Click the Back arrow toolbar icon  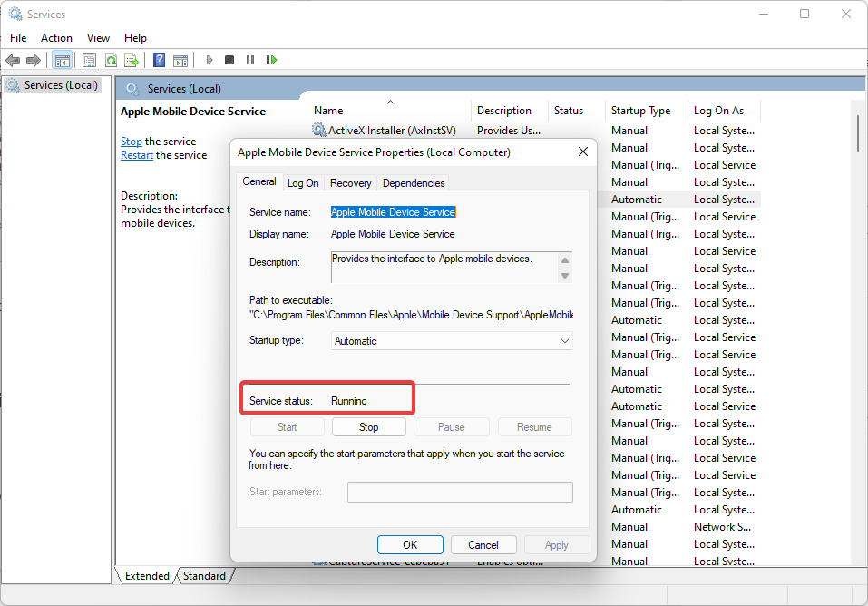point(13,60)
